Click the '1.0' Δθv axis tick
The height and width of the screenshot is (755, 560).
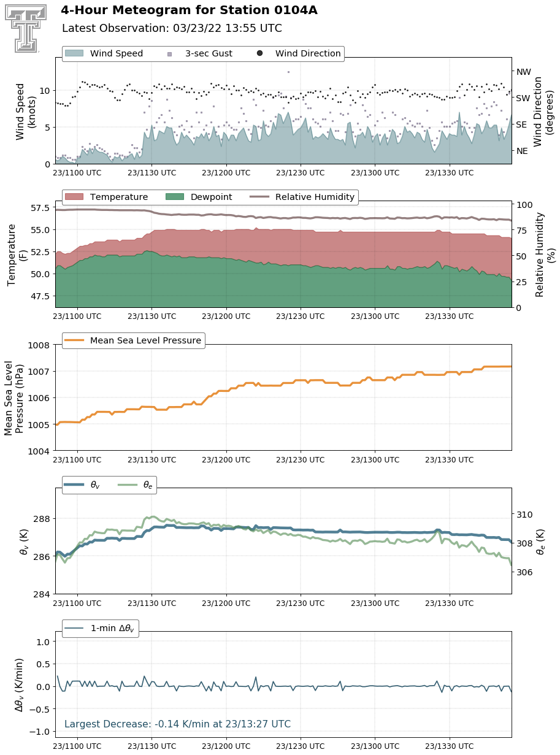pyautogui.click(x=44, y=642)
